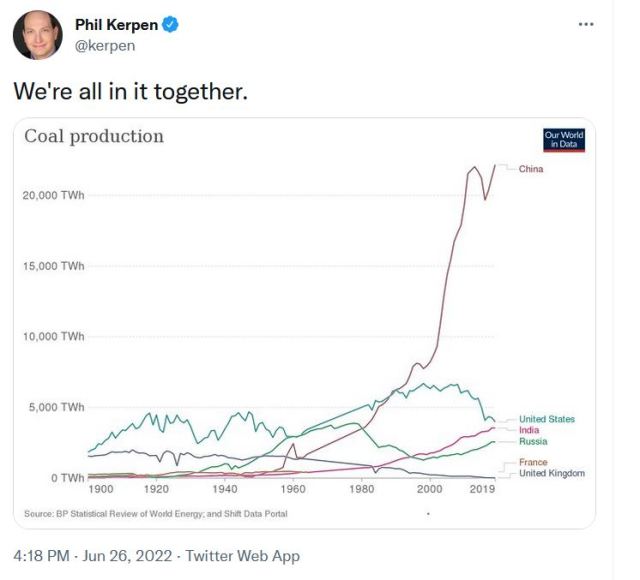Open the coal production chart image
The width and height of the screenshot is (640, 580).
[300, 320]
